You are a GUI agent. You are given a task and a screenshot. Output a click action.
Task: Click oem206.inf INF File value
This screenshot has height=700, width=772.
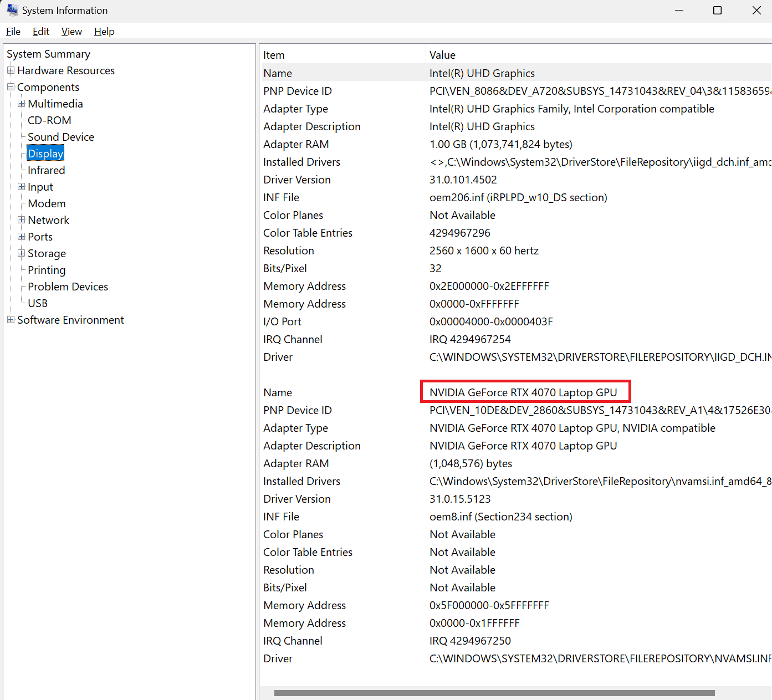pyautogui.click(x=518, y=197)
